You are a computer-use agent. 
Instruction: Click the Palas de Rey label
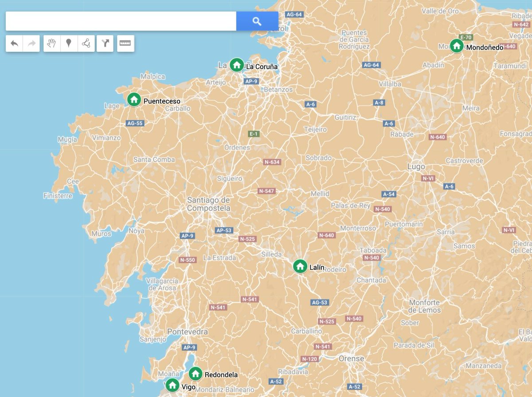coord(350,206)
